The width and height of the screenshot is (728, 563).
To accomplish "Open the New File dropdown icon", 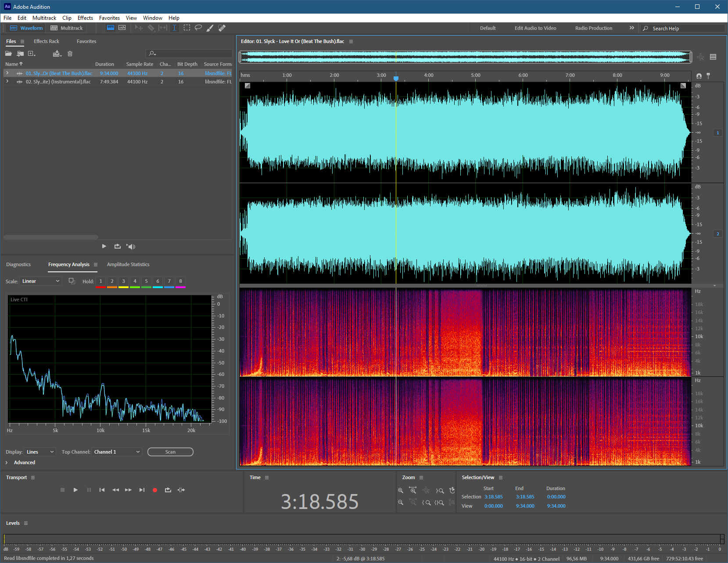I will coord(32,54).
